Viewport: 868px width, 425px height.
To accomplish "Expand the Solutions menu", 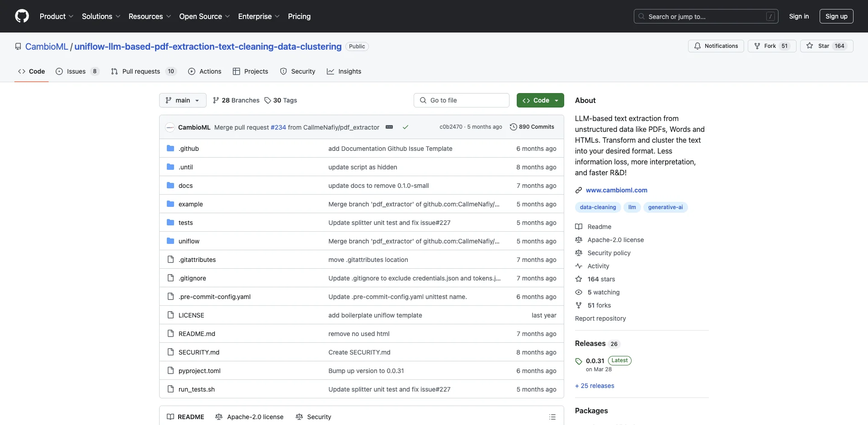I will pos(101,16).
